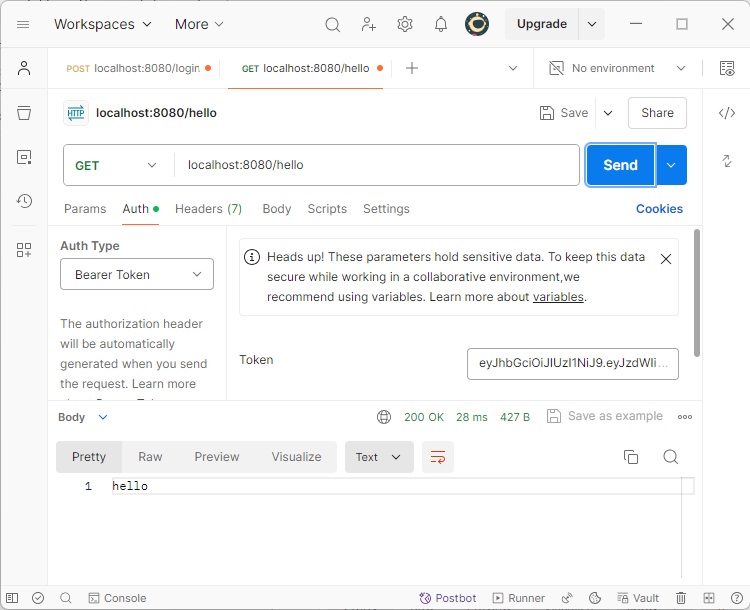The image size is (750, 610).
Task: Click the search magnifier icon in header
Action: (333, 24)
